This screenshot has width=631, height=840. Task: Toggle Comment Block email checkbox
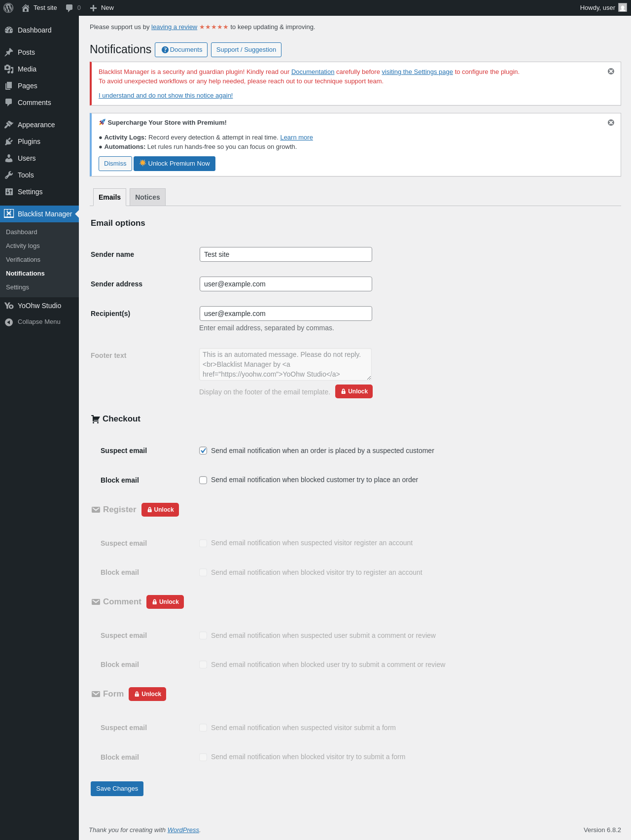(203, 665)
